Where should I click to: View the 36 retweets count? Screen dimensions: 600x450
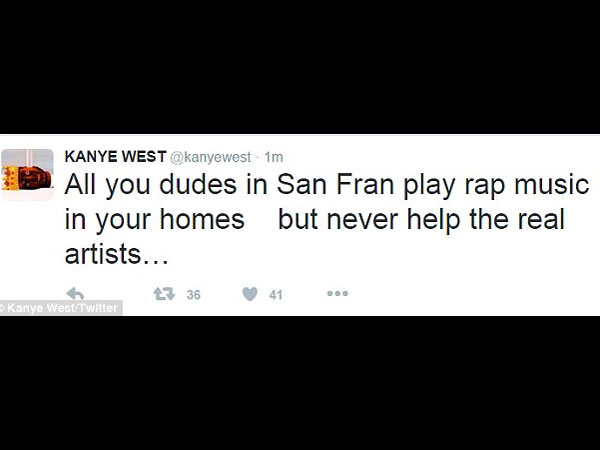pyautogui.click(x=194, y=294)
